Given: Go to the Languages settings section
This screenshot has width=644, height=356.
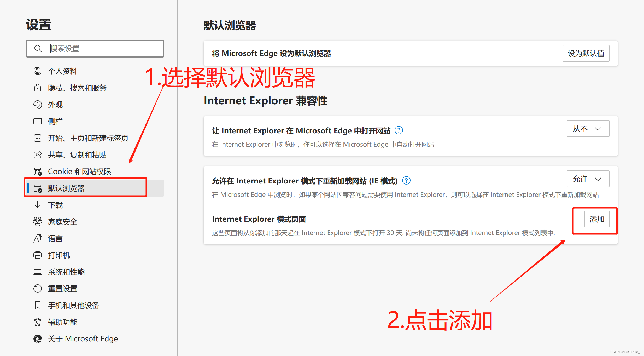Looking at the screenshot, I should coord(55,239).
